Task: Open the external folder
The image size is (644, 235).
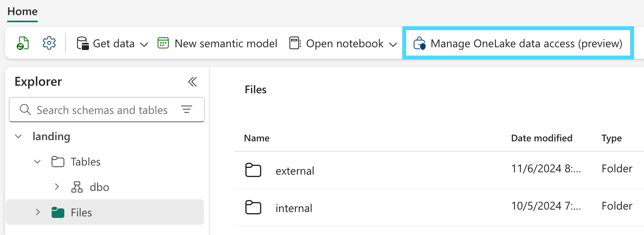Action: tap(295, 171)
